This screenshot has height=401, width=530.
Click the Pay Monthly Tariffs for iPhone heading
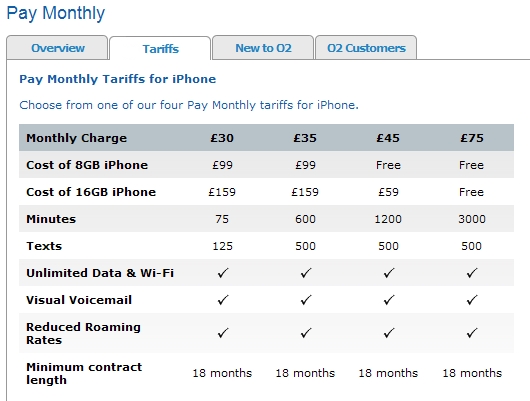coord(118,79)
